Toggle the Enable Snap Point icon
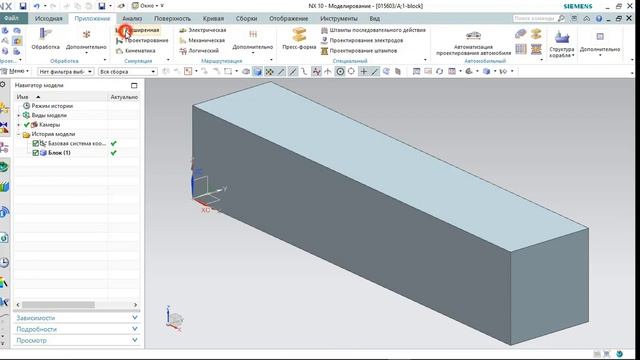Image resolution: width=640 pixels, height=360 pixels. [269, 71]
